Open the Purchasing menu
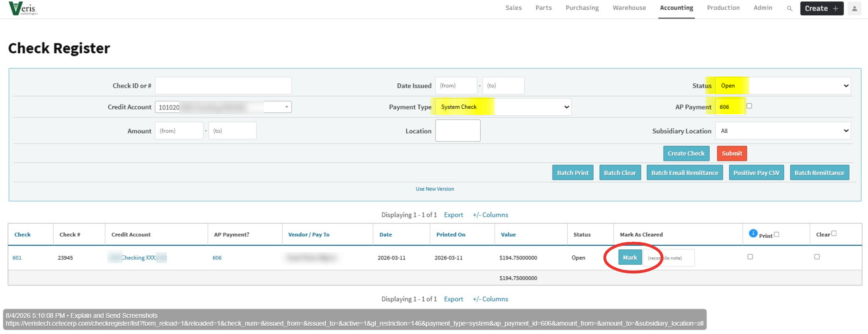 tap(582, 8)
